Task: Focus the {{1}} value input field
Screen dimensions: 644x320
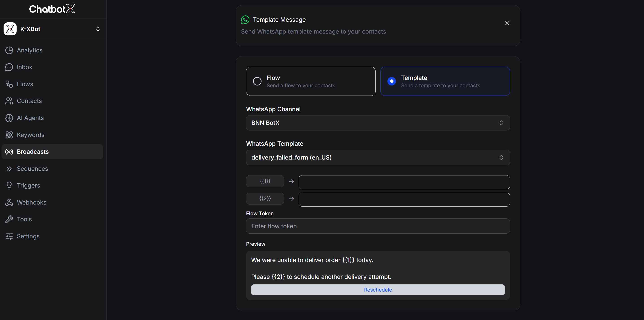Action: 404,182
